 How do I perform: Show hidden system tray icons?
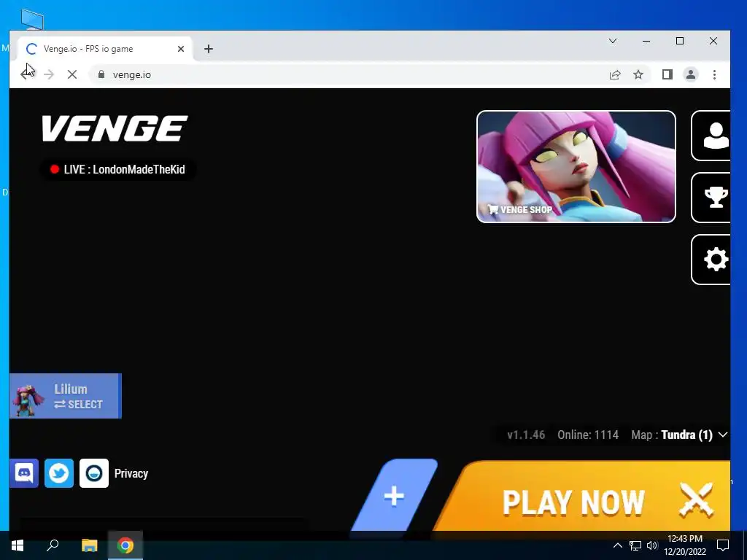[617, 545]
